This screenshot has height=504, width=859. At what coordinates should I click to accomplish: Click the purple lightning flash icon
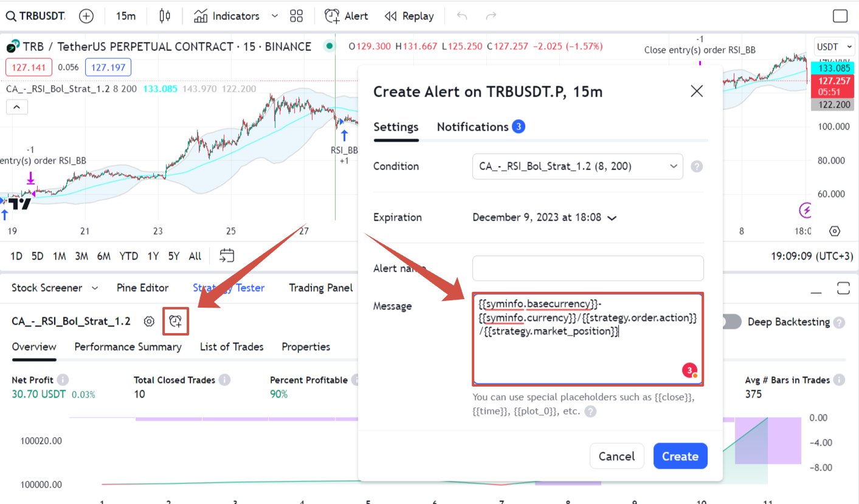(x=806, y=211)
